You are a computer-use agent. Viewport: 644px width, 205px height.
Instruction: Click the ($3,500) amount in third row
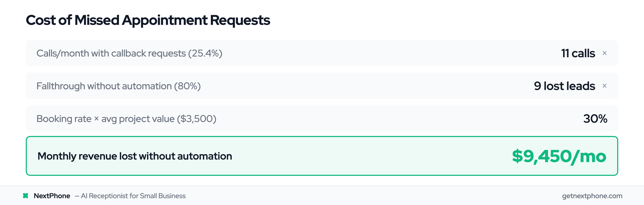coord(196,119)
